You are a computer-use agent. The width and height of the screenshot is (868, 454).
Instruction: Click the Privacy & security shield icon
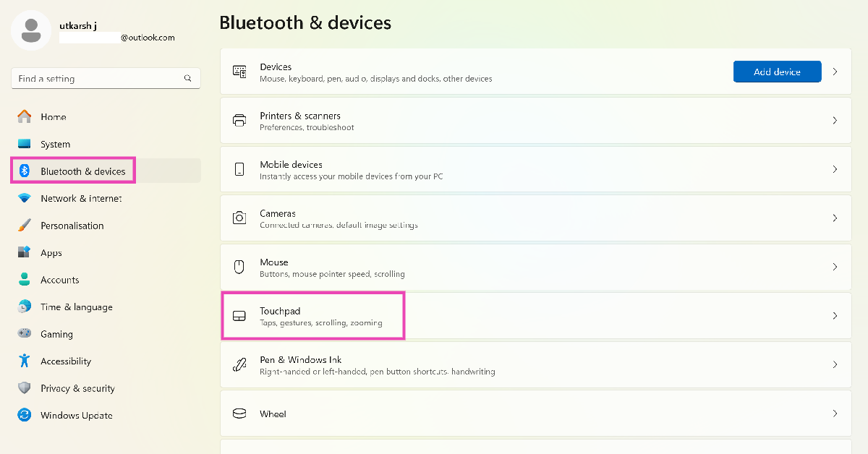[25, 388]
